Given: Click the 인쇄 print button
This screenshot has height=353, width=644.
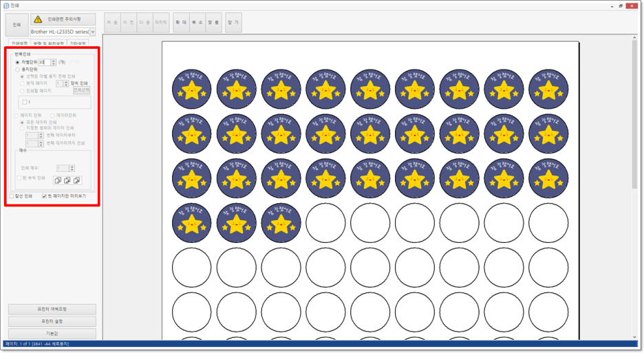Looking at the screenshot, I should 17,25.
